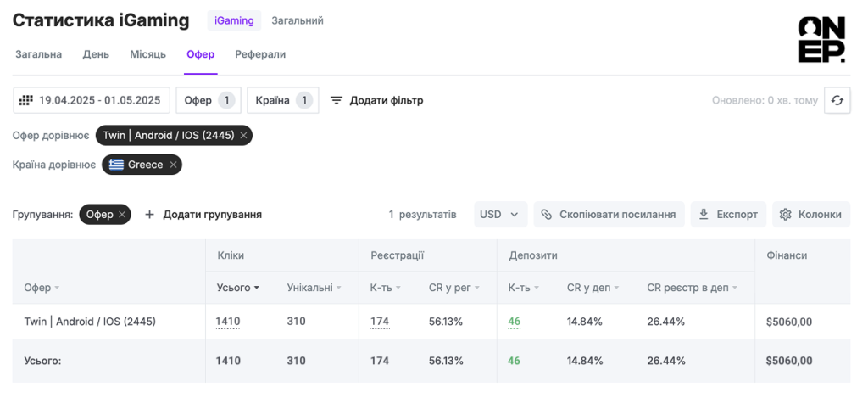
Task: Open Колонки column settings
Action: tap(811, 215)
